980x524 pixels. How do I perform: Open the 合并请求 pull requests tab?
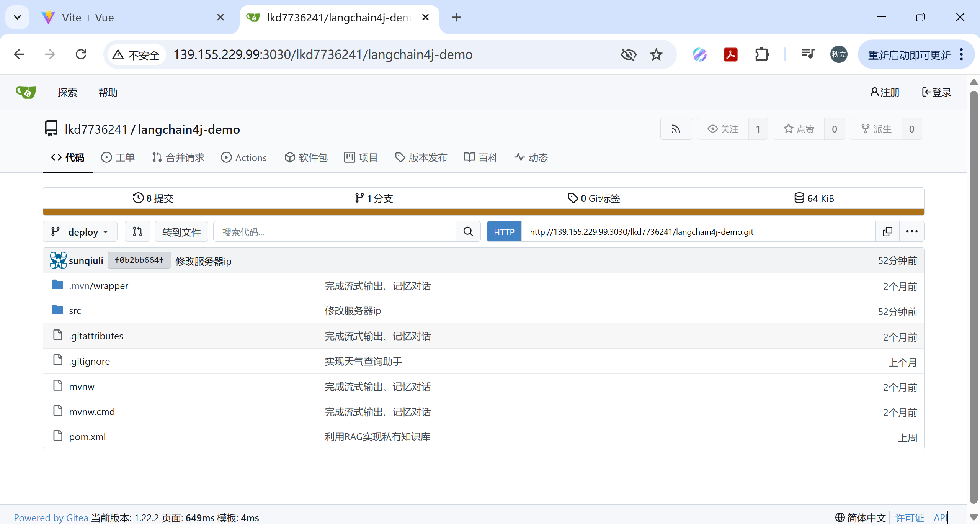coord(178,157)
